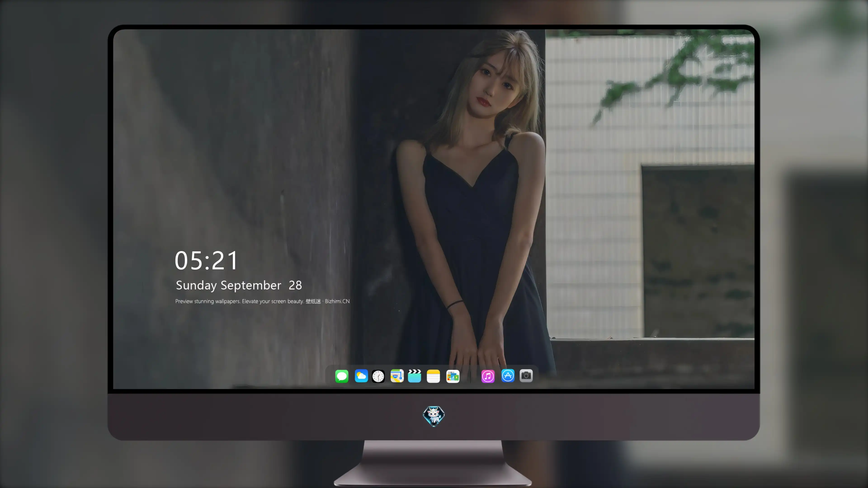
Task: Open the Newsstand app in the dock
Action: [x=453, y=376]
